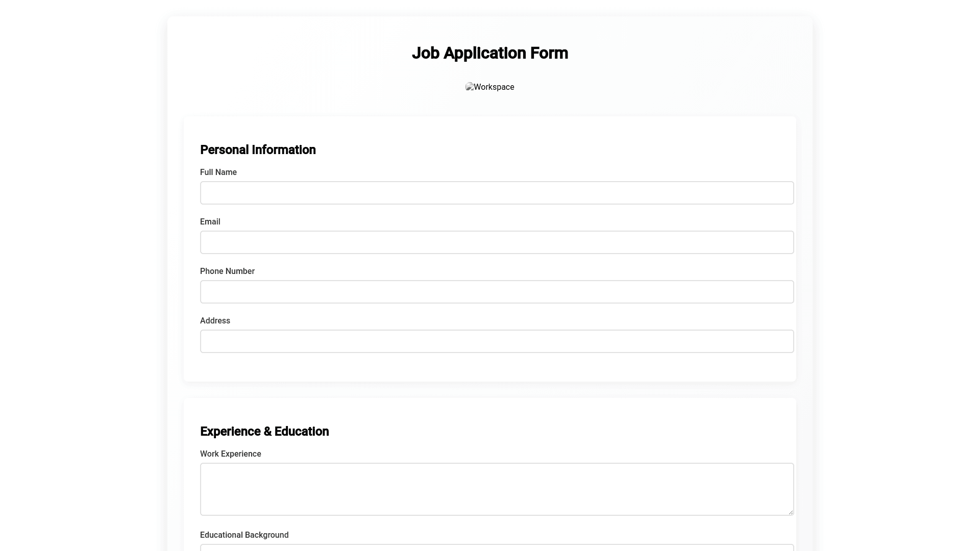Click the Job Application Form title
This screenshot has height=551, width=980.
489,53
